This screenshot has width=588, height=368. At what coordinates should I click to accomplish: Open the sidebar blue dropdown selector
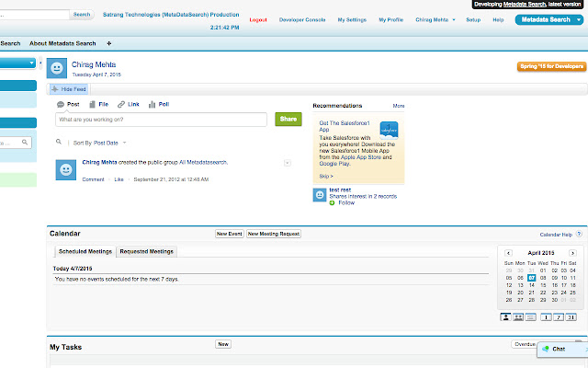(x=17, y=63)
